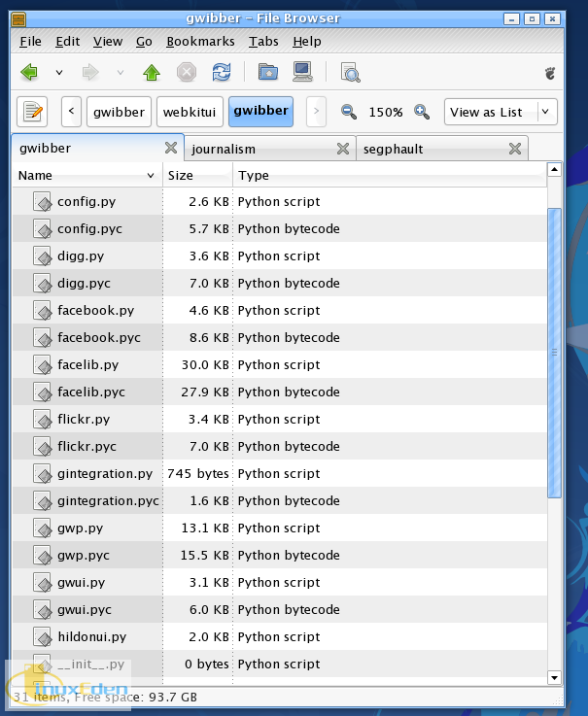588x716 pixels.
Task: Open the Bookmarks menu
Action: (x=200, y=42)
